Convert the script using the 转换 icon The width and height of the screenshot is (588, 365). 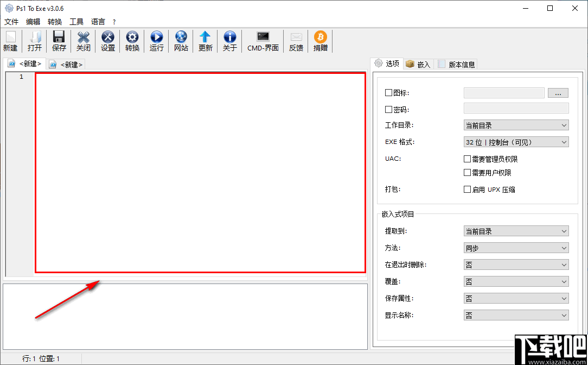click(x=132, y=41)
